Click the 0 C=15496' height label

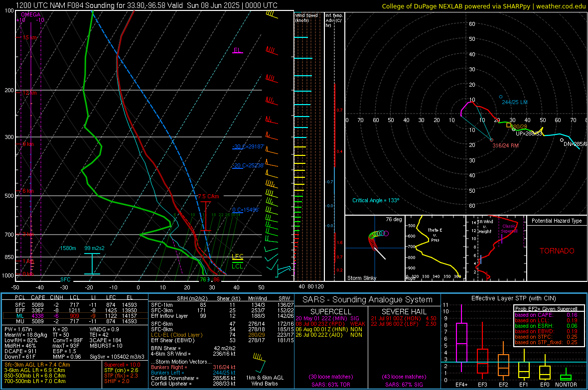[x=246, y=210]
